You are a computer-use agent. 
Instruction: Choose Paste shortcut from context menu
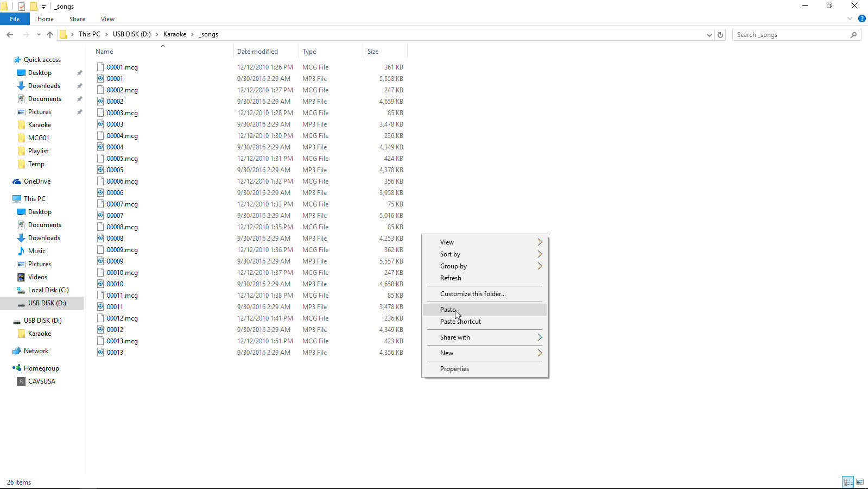[x=485, y=322]
